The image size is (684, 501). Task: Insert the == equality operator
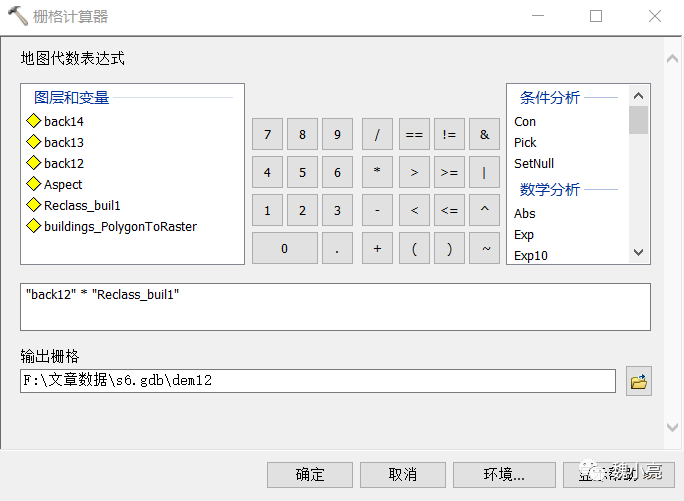click(414, 134)
